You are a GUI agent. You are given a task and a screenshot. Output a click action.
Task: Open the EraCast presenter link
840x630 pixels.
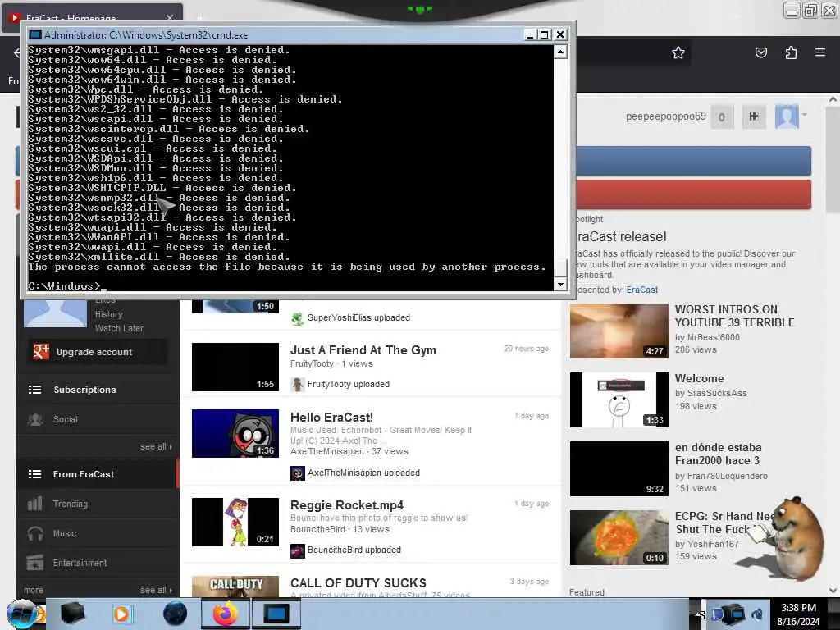[x=641, y=290]
